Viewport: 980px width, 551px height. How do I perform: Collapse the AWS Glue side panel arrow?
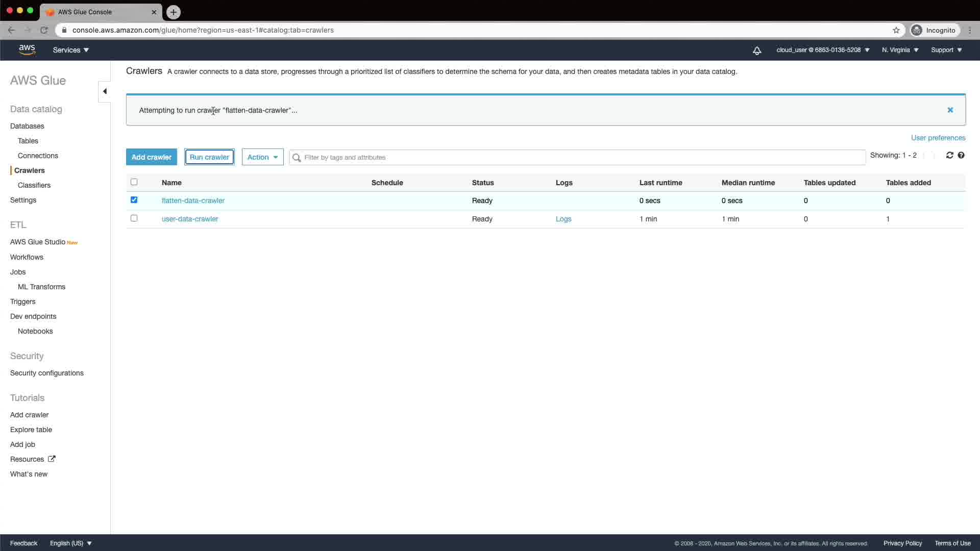[105, 91]
